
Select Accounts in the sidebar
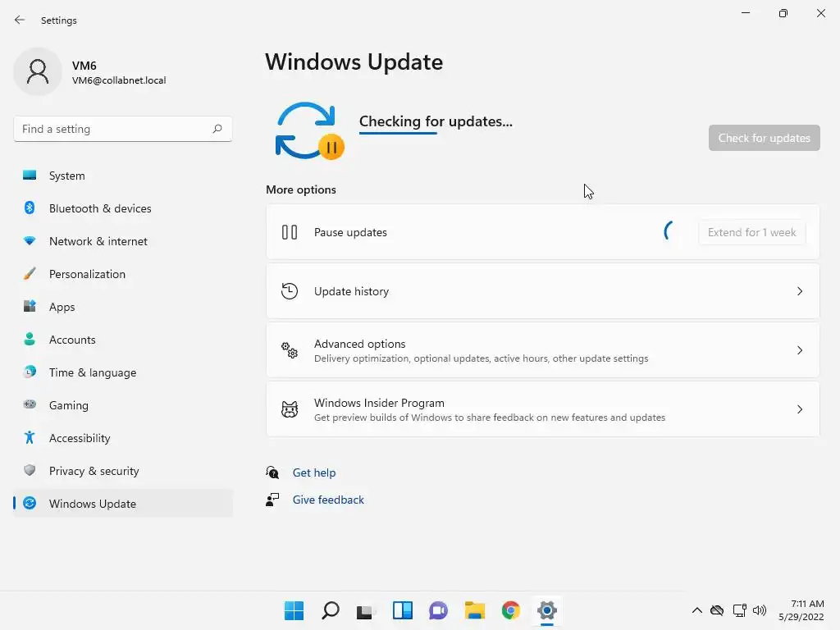[x=123, y=340]
